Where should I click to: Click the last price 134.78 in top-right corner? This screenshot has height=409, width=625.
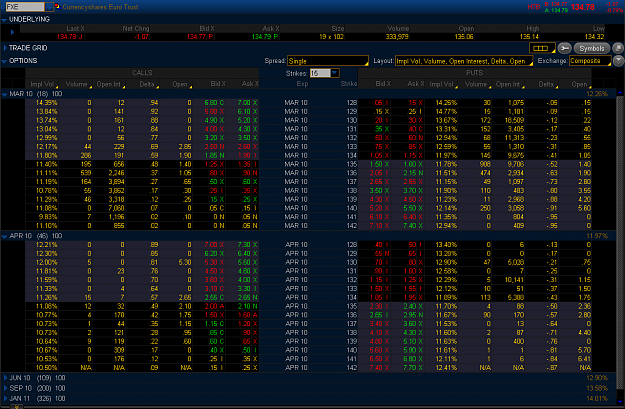tap(583, 7)
